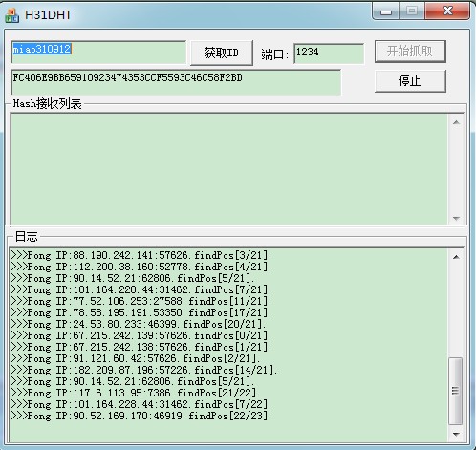
Task: Minimize the H31DHT window
Action: (x=386, y=11)
